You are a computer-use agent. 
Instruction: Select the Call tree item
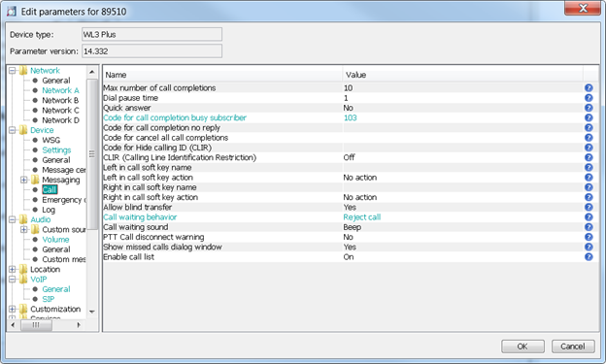click(50, 189)
